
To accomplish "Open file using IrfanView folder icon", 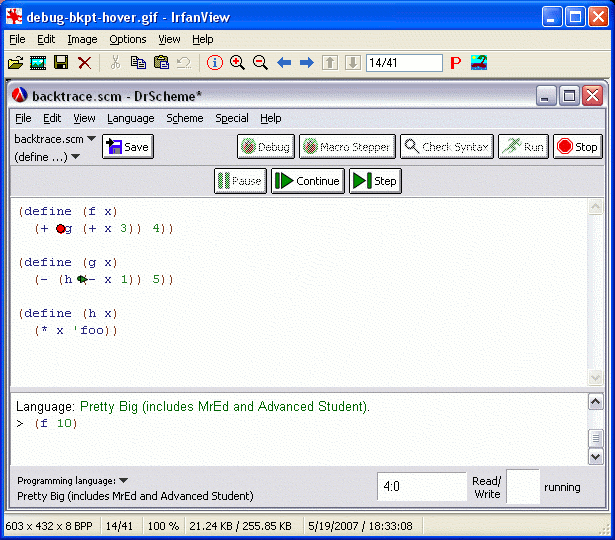I will click(15, 63).
